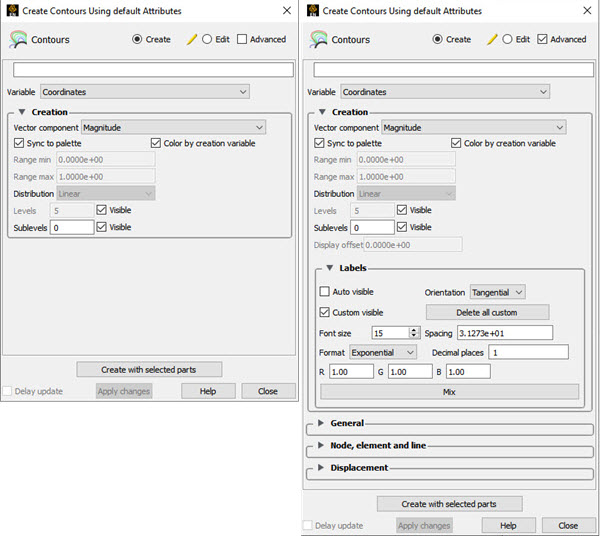
Task: Click the G color value field
Action: (x=410, y=371)
